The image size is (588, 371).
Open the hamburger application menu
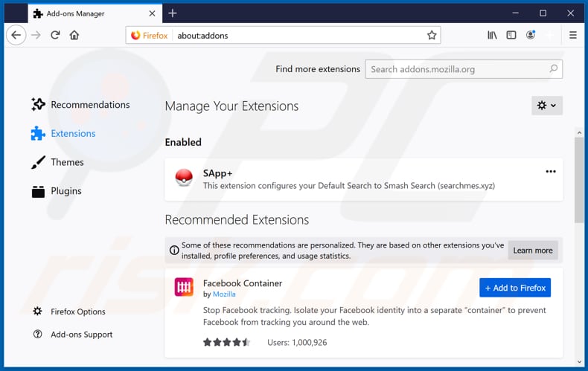[x=572, y=35]
